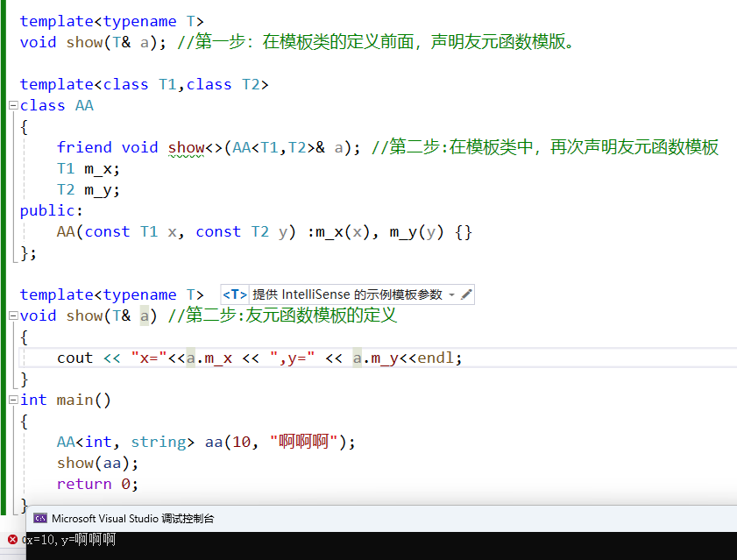Click the class name AA after 'class'
Screen dimensions: 737x560
[84, 105]
